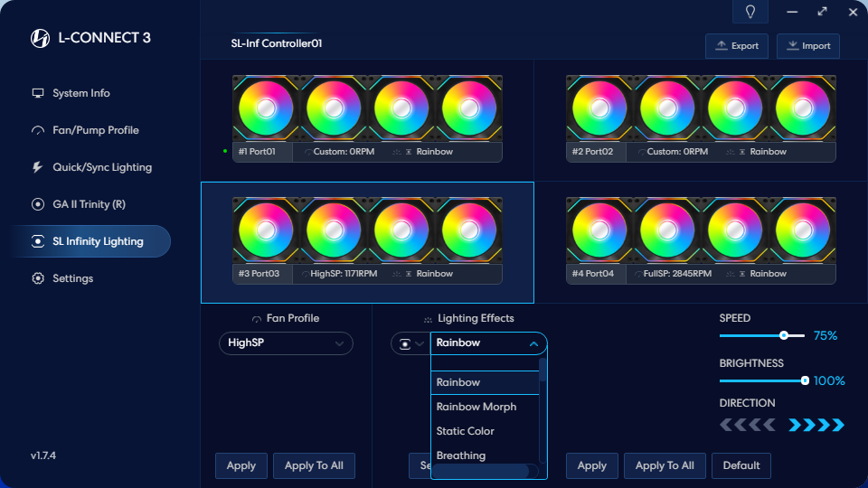
Task: Click the download icon on the Import button
Action: coord(793,45)
